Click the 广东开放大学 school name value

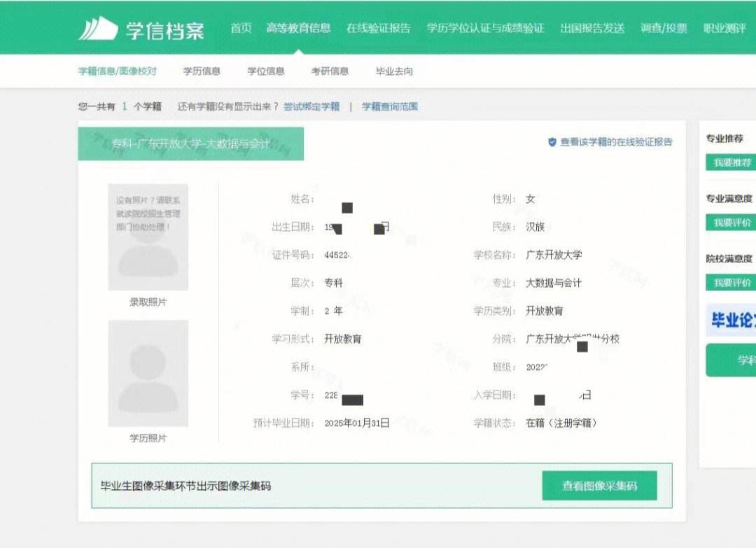coord(554,255)
